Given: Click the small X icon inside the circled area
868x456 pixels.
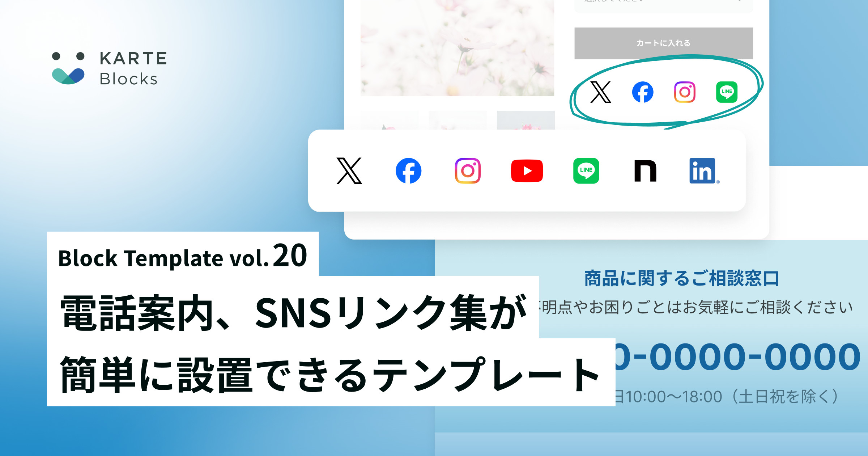Looking at the screenshot, I should (601, 92).
